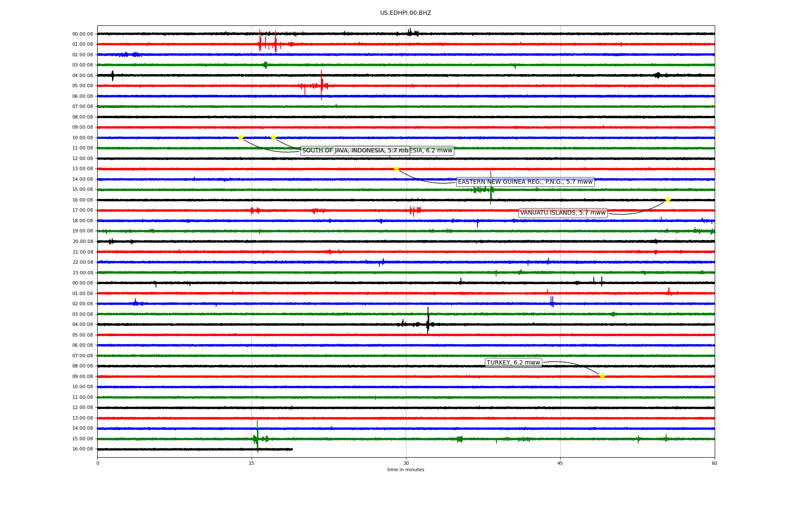Select the yellow star linked to TURKEY event
This screenshot has height=508, width=812.
click(x=602, y=376)
